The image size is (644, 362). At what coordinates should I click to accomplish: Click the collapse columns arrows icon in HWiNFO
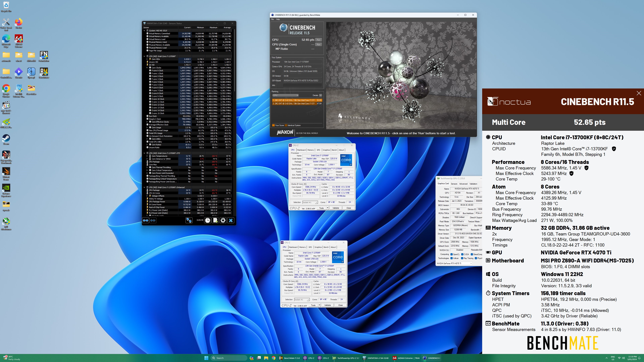[x=153, y=220]
